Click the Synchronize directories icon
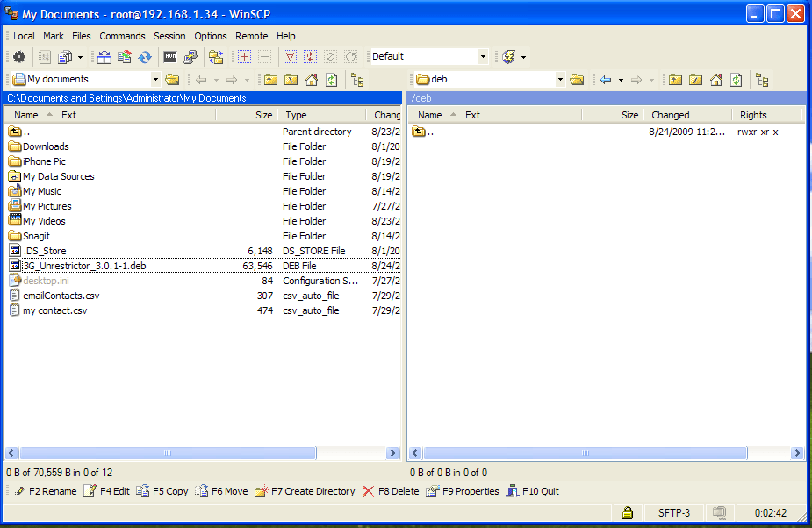812x528 pixels. [125, 57]
